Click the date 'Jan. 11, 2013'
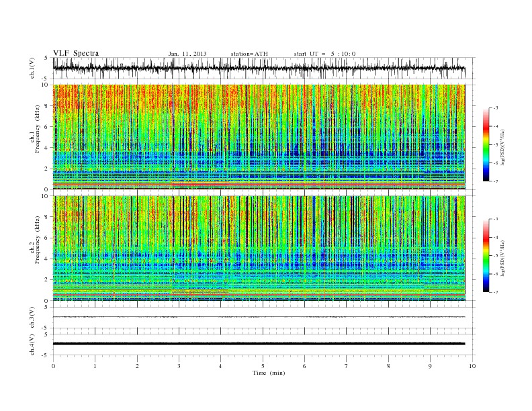 187,54
